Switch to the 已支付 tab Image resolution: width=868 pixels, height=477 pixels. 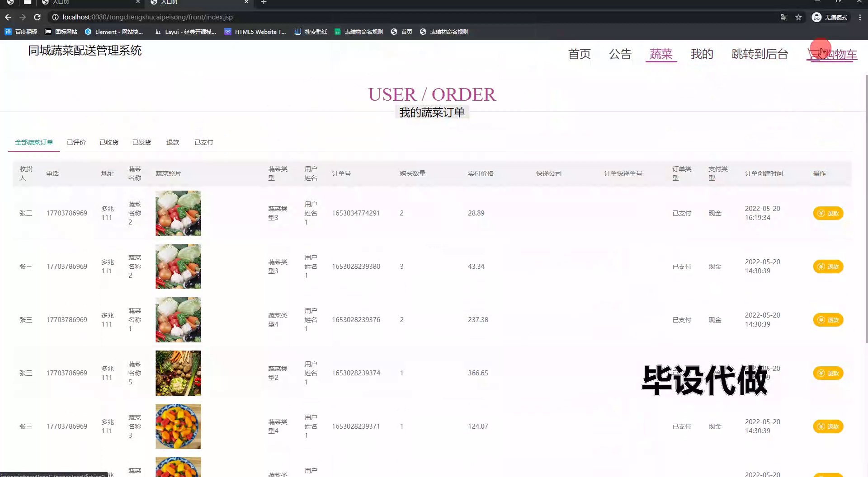pos(203,142)
